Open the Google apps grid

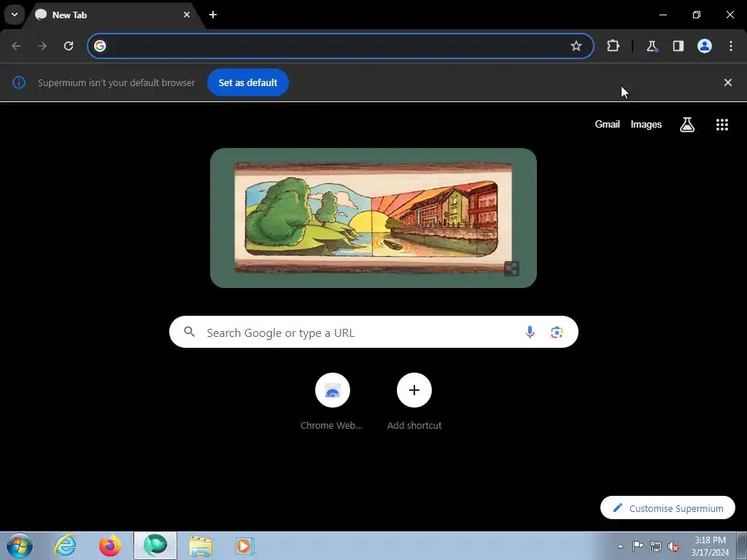pyautogui.click(x=722, y=124)
